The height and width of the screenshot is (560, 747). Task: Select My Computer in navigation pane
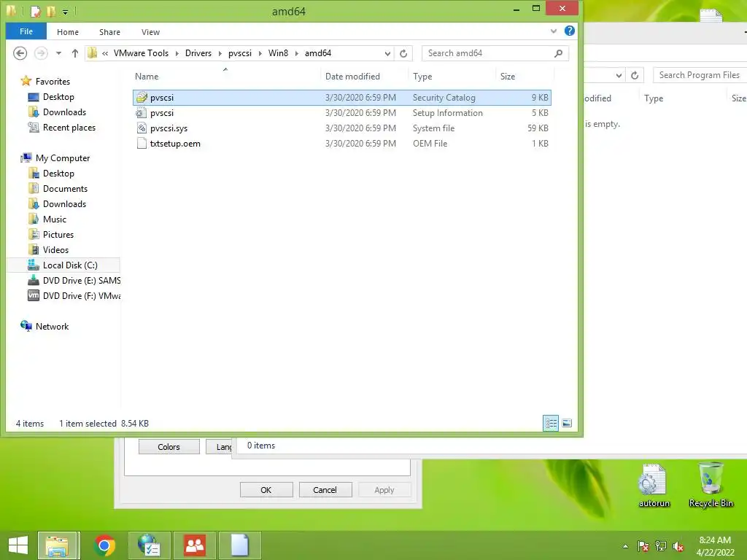click(x=63, y=158)
